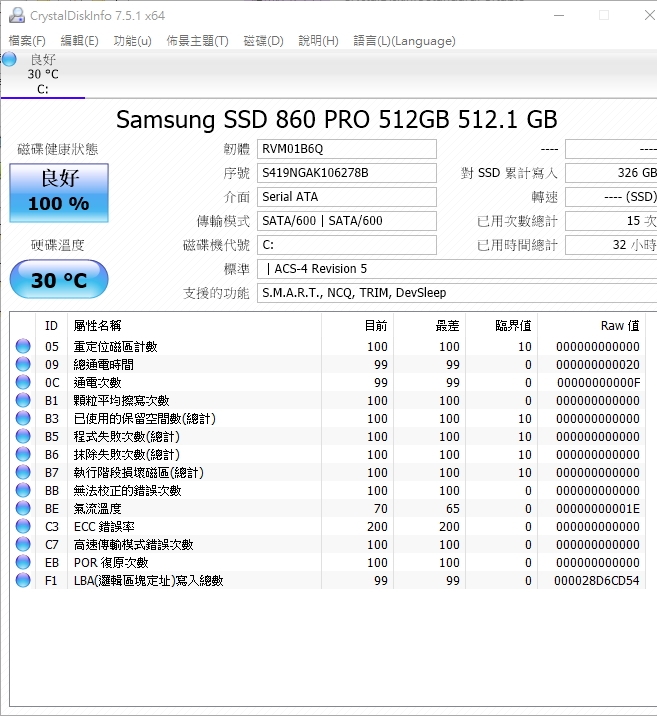Click the 對 SSD 累計寫入 value 326 GB

pos(611,173)
